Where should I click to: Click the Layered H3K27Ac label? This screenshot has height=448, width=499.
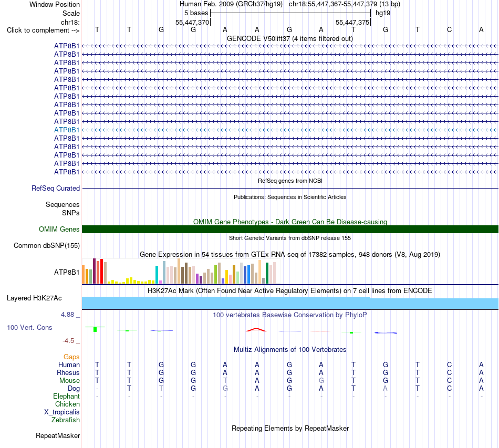[x=34, y=298]
